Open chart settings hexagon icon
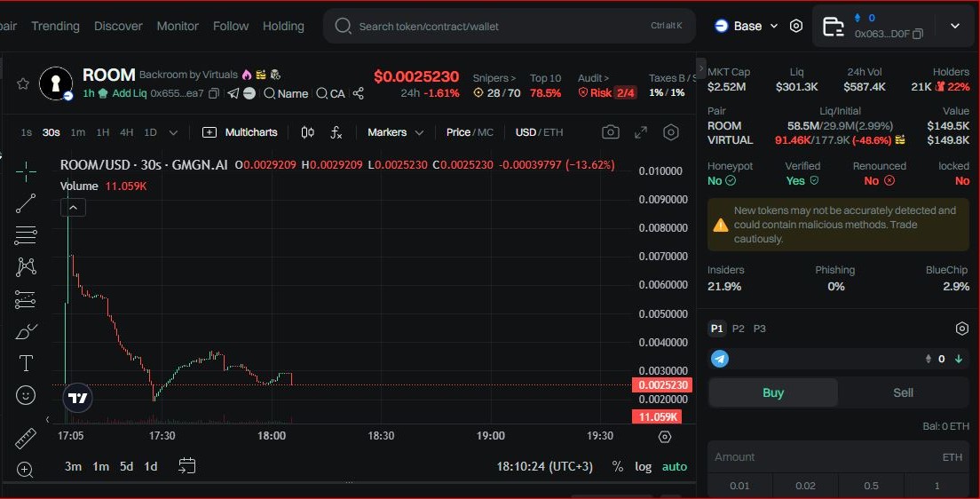This screenshot has width=980, height=499. (x=670, y=132)
